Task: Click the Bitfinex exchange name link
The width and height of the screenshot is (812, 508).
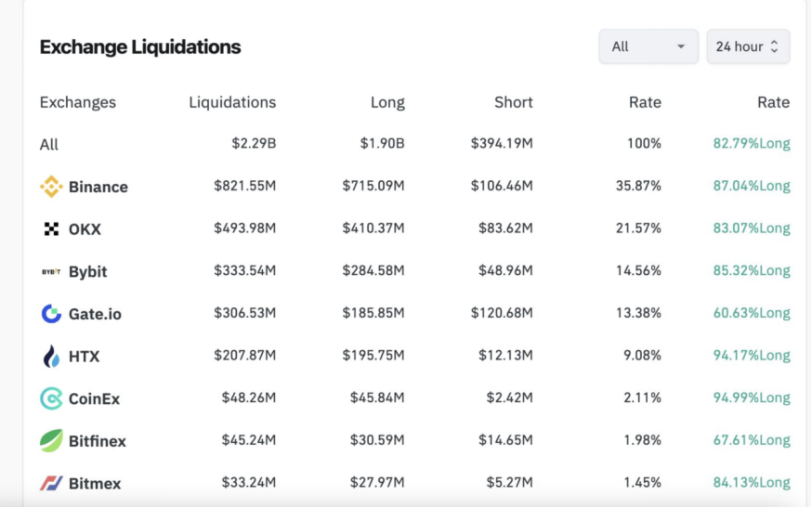Action: [x=97, y=441]
